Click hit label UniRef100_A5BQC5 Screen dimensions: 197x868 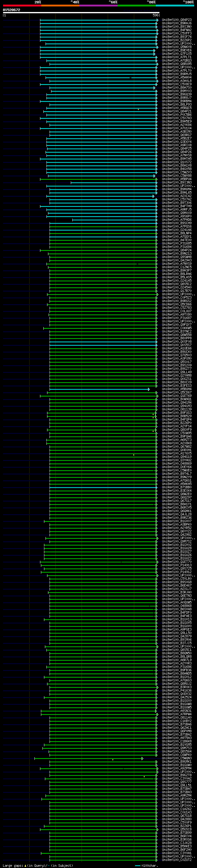tap(177, 108)
